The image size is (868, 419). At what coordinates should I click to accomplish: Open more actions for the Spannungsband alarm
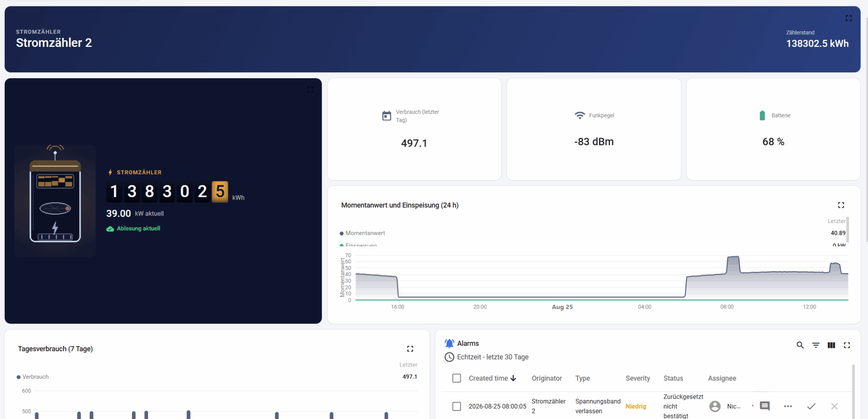[788, 406]
